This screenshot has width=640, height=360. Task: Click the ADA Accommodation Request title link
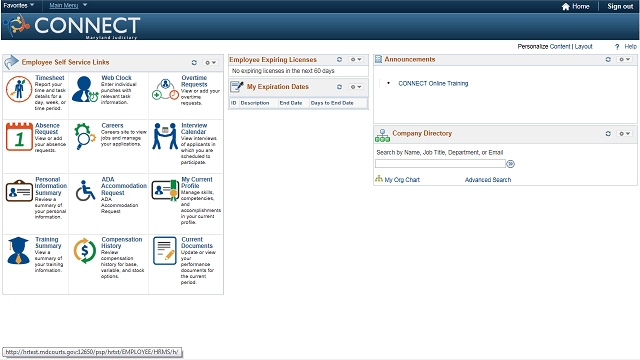[124, 186]
